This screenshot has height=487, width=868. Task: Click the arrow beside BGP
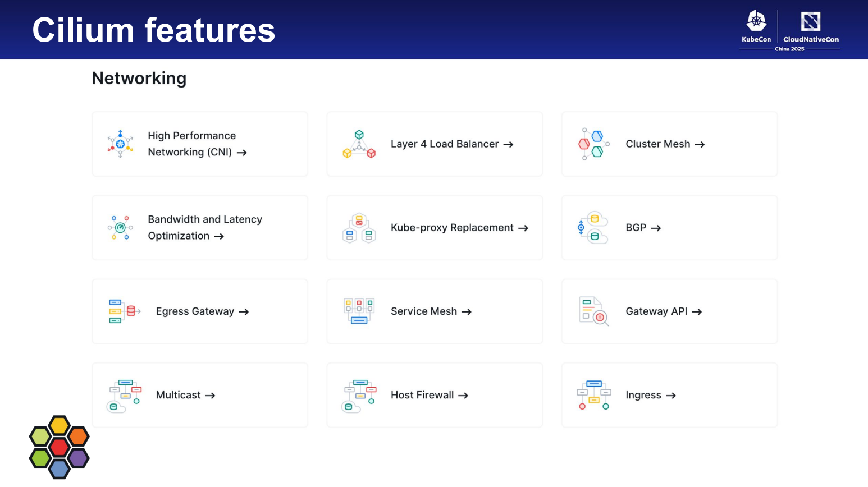pos(656,228)
